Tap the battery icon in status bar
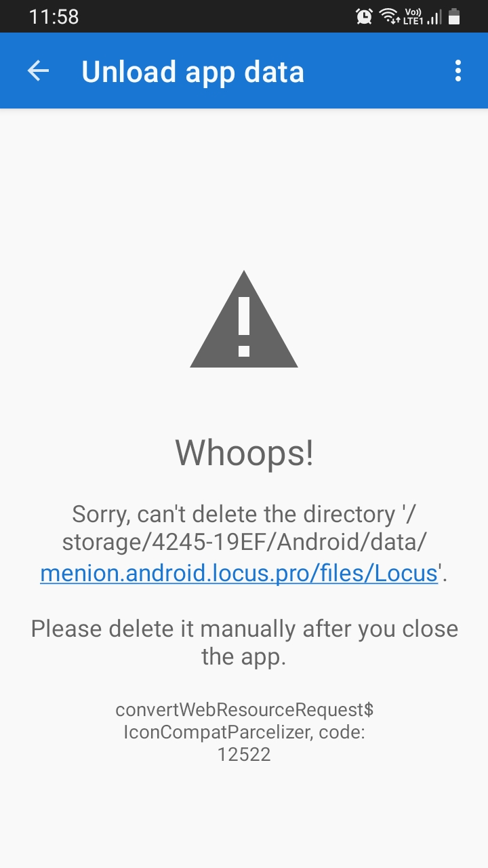Viewport: 488px width, 868px height. (454, 16)
